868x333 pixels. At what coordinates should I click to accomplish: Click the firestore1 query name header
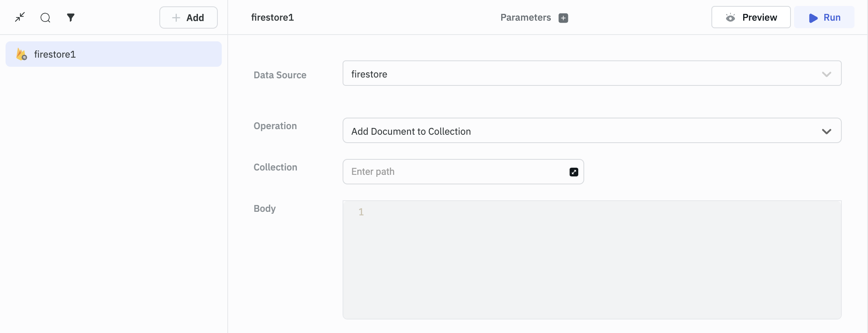pos(272,17)
